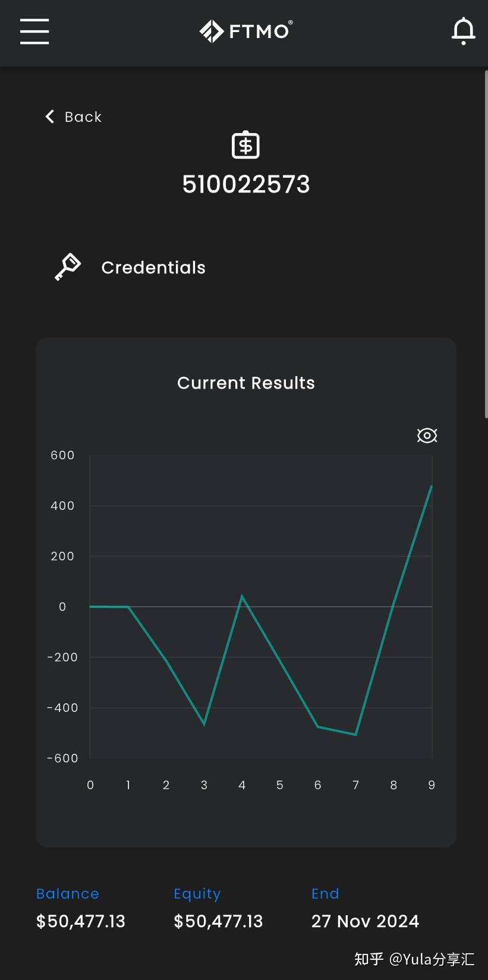Click the 27 Nov 2024 end date
The height and width of the screenshot is (980, 488).
tap(365, 921)
